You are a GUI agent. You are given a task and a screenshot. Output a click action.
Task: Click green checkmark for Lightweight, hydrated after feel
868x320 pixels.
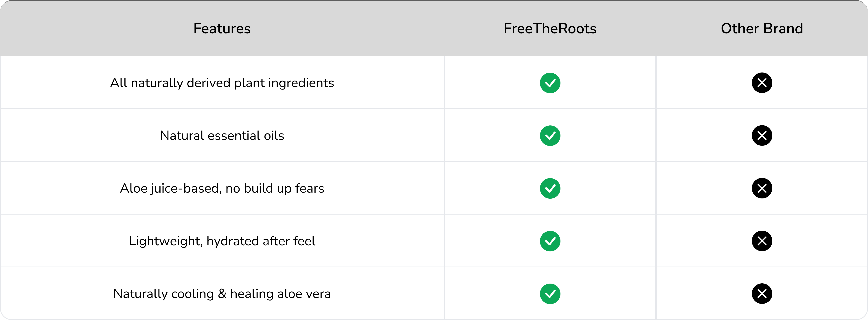pos(550,241)
